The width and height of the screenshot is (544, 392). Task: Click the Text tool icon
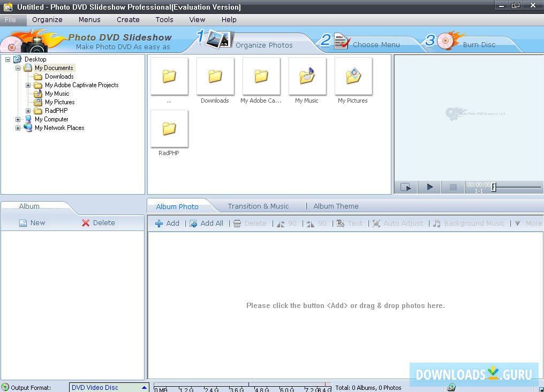click(x=341, y=224)
